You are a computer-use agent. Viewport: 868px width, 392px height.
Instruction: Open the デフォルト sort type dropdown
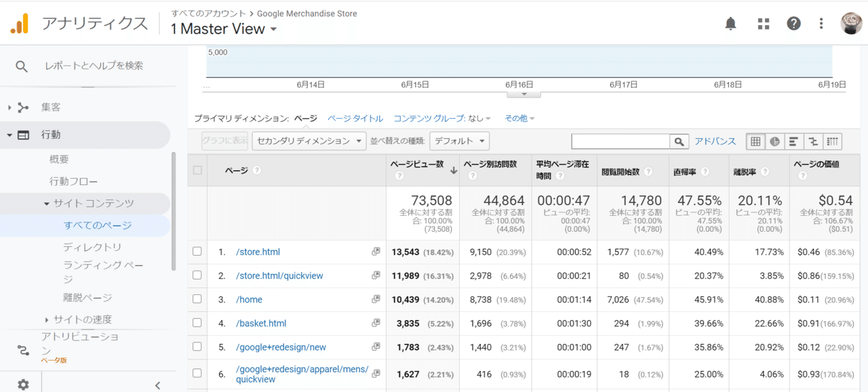459,141
